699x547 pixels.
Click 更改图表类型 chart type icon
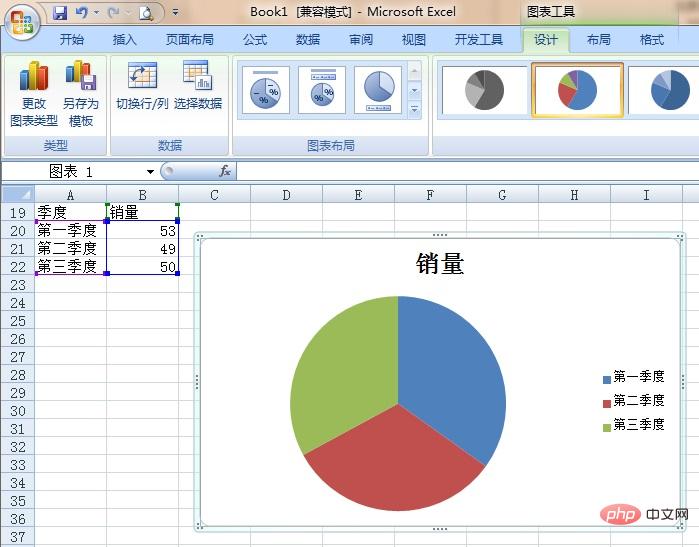34,94
